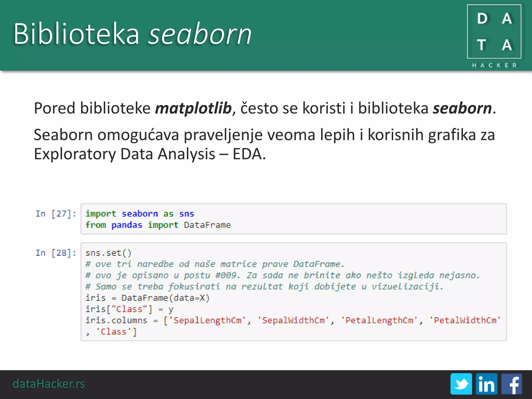Click the 'iris = DataFrame(data=X)' line
Viewport: 532px width, 399px height.
[x=147, y=298]
